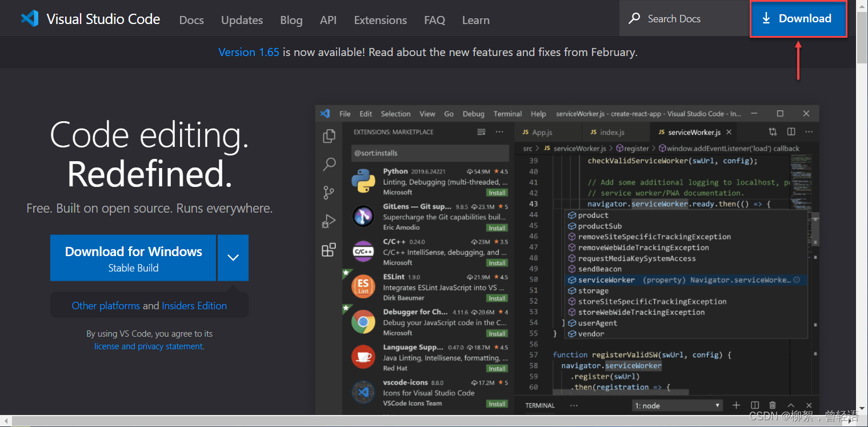
Task: Open the Extensions navigation item
Action: pos(381,20)
